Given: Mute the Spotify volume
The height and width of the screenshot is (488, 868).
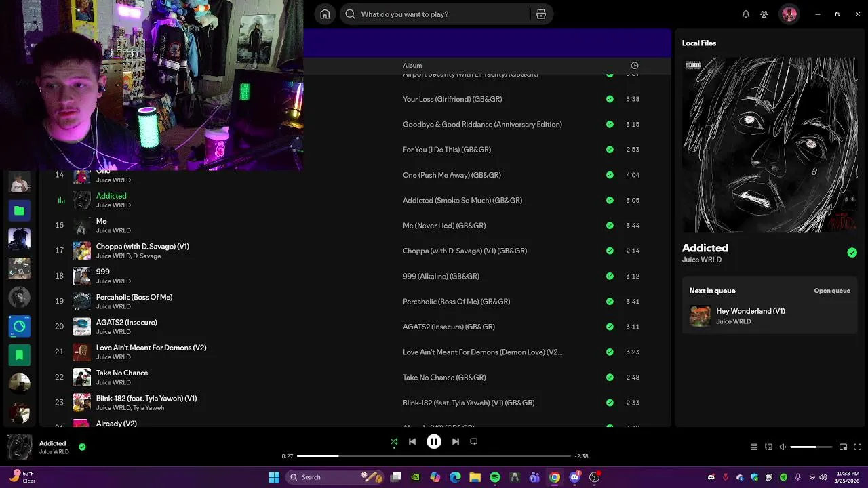Looking at the screenshot, I should coord(783,447).
